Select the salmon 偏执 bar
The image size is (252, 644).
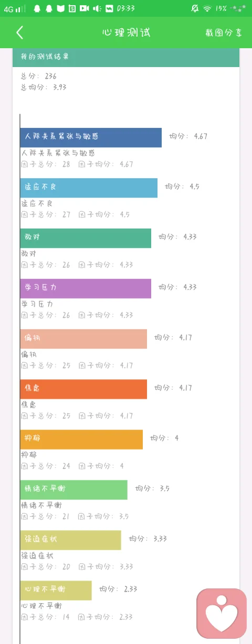(x=83, y=339)
